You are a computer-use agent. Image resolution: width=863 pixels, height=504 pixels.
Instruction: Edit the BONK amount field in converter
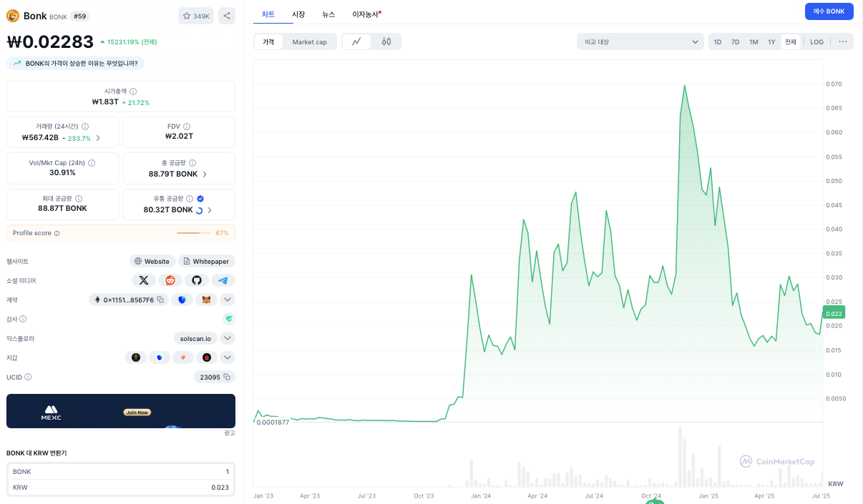click(121, 472)
